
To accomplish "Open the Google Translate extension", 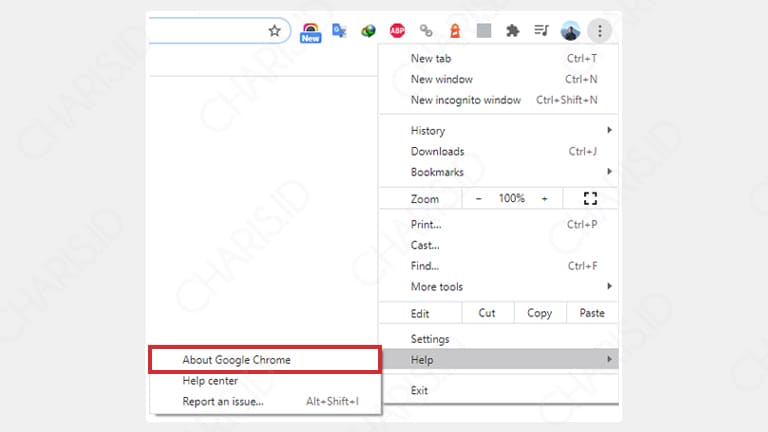I will click(339, 31).
